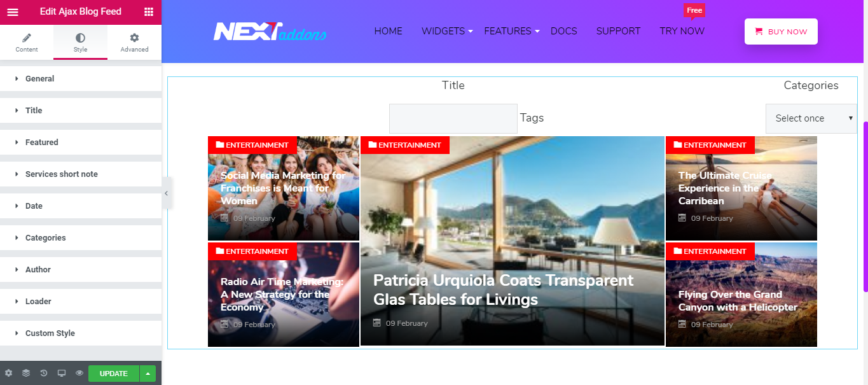Switch to the Advanced tab

(x=134, y=43)
